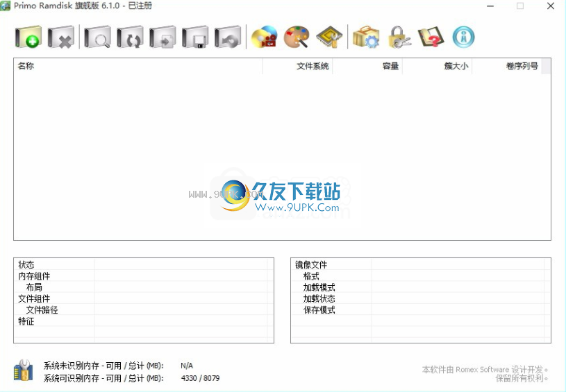Select the 格式 row

pos(421,276)
